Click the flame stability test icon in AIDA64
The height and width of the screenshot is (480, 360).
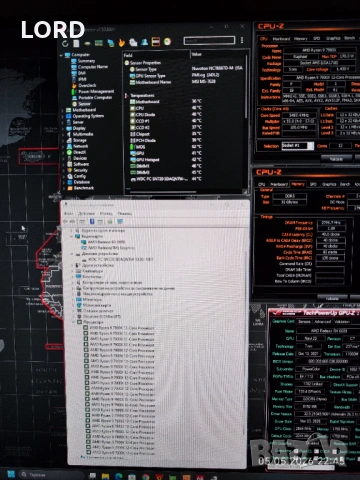(x=122, y=42)
